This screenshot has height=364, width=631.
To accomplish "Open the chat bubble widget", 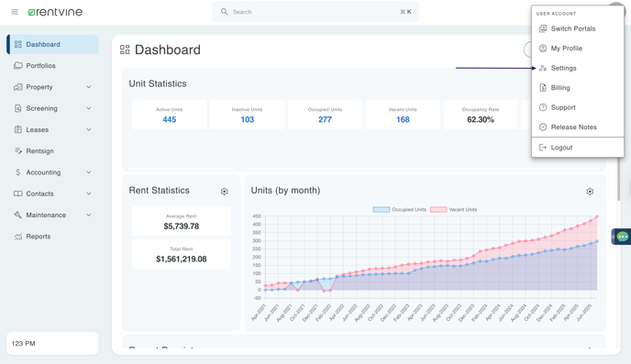I will pos(622,237).
